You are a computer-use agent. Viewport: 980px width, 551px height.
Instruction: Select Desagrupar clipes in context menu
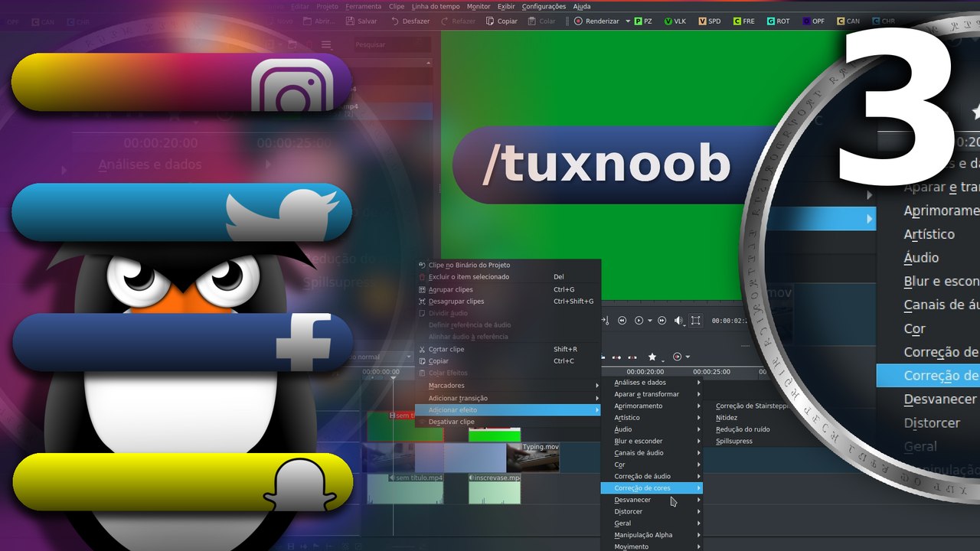507,302
